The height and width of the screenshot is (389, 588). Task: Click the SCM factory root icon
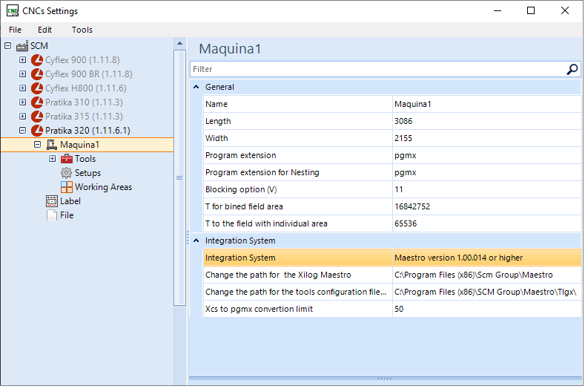(22, 46)
